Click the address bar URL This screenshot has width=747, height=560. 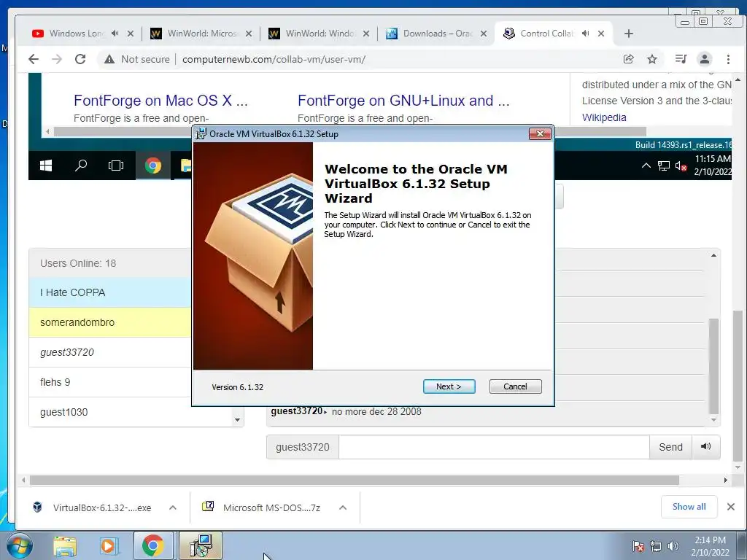[x=274, y=59]
